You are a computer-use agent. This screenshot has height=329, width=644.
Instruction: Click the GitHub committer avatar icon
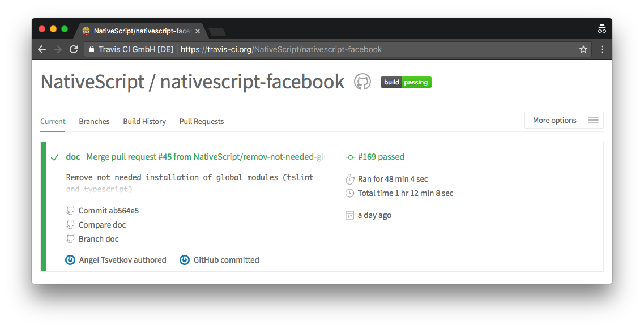point(185,260)
